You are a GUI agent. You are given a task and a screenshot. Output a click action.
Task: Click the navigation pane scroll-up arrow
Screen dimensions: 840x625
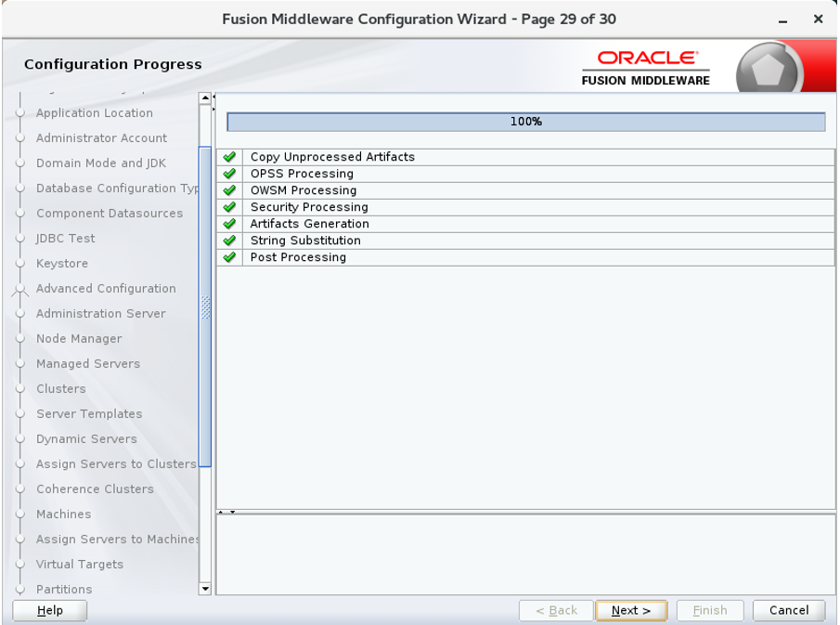[x=205, y=98]
